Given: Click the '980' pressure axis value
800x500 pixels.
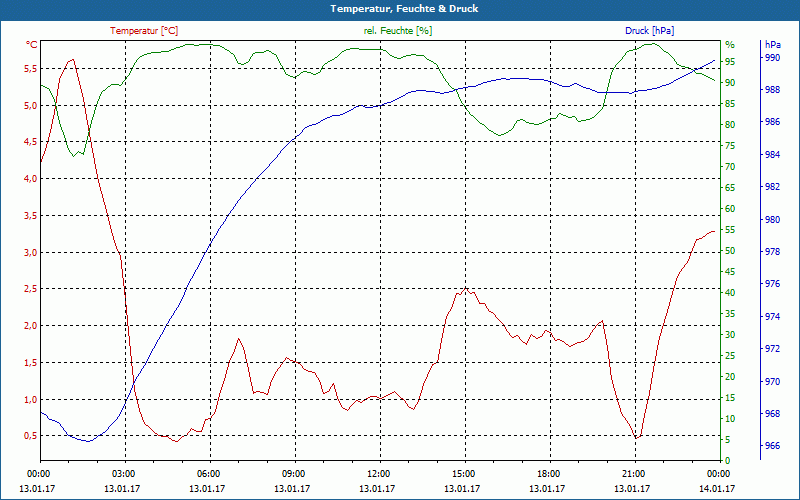Looking at the screenshot, I should [772, 220].
